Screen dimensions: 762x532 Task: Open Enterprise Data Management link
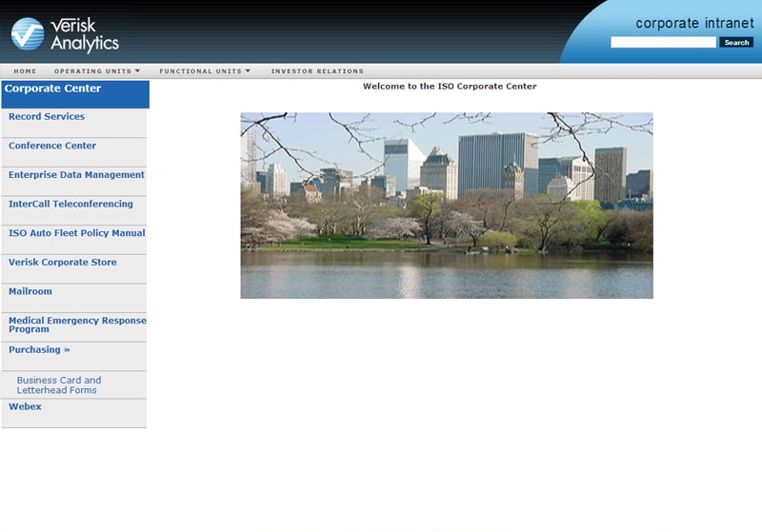coord(76,175)
